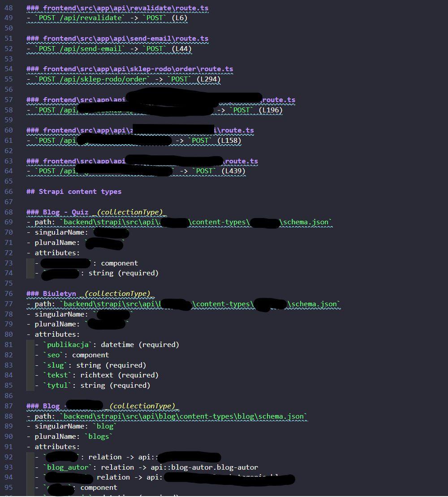Click line number 66 in the gutter

click(9, 192)
